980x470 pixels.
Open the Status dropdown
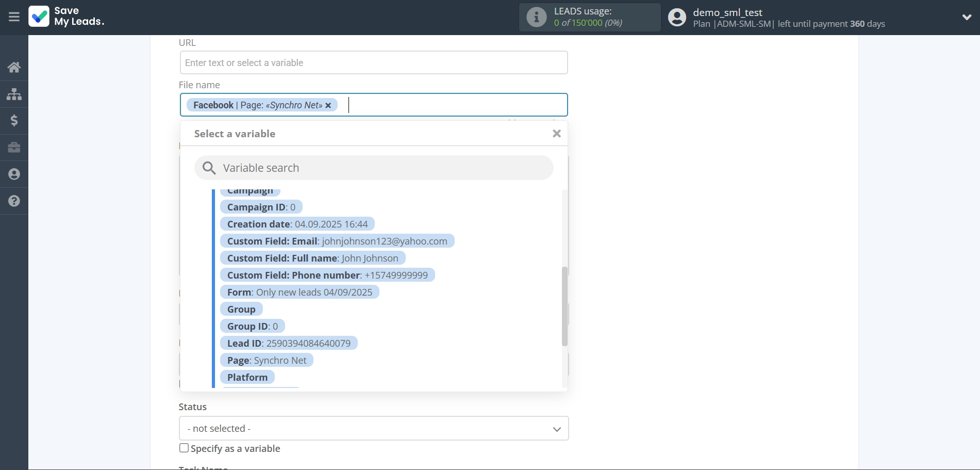tap(373, 428)
